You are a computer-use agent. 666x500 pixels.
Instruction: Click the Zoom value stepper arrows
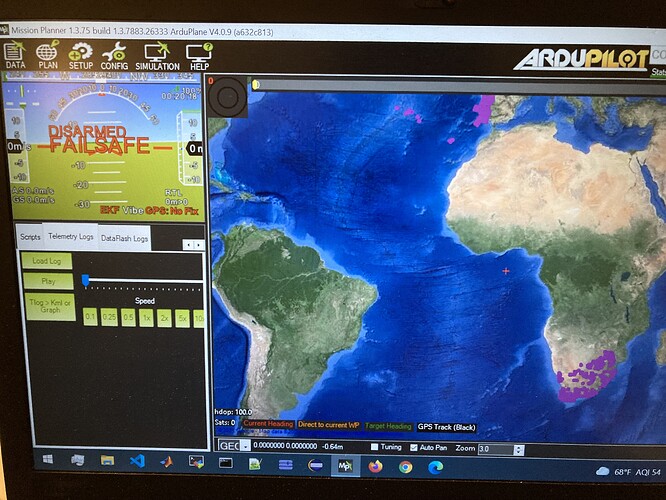(x=519, y=450)
